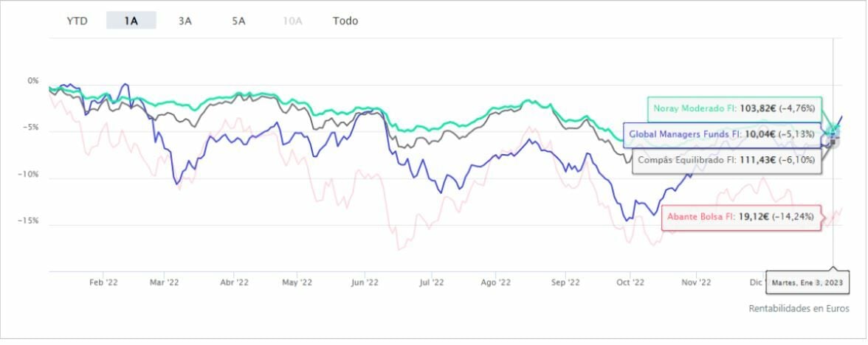This screenshot has width=868, height=345.
Task: Select the YTD time range tab
Action: [x=77, y=21]
